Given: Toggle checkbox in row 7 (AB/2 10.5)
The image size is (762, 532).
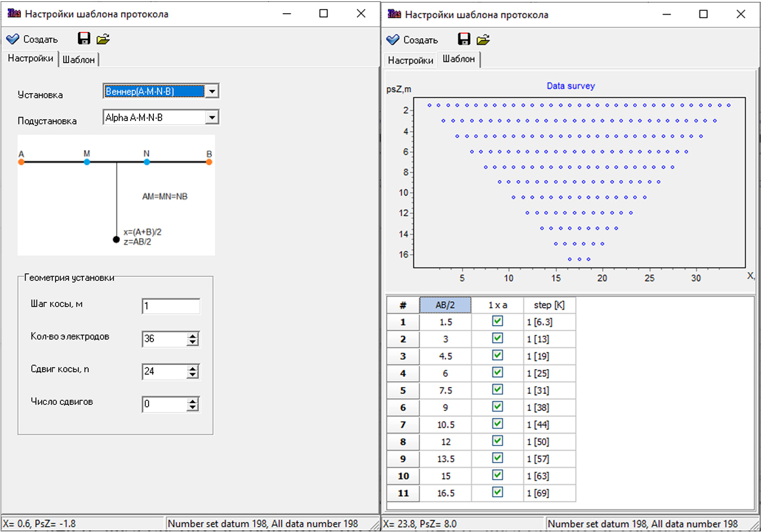Looking at the screenshot, I should coord(498,424).
